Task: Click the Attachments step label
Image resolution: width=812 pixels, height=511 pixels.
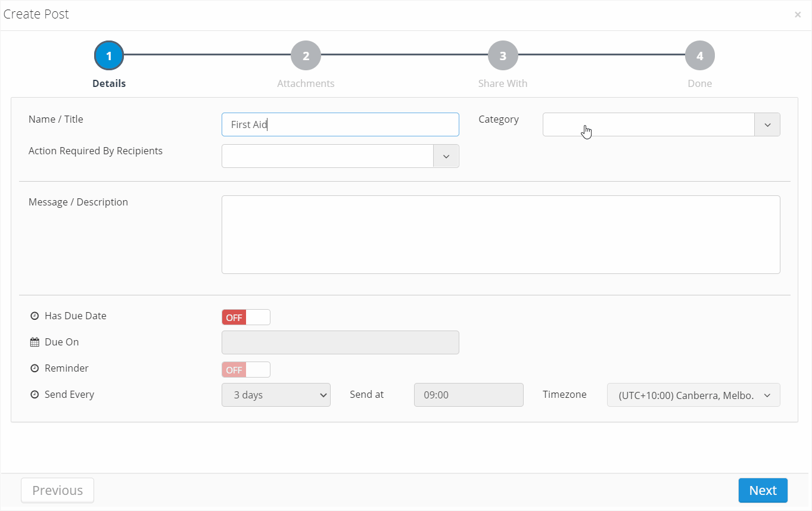Action: tap(306, 83)
